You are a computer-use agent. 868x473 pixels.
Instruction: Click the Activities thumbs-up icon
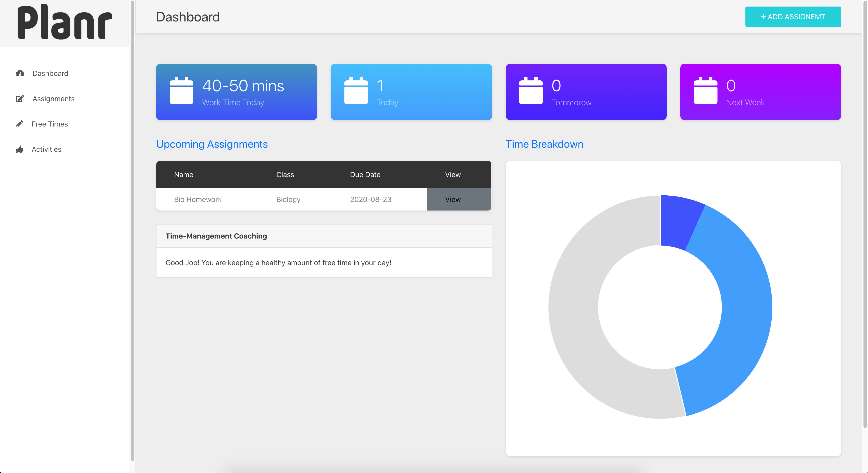click(19, 149)
